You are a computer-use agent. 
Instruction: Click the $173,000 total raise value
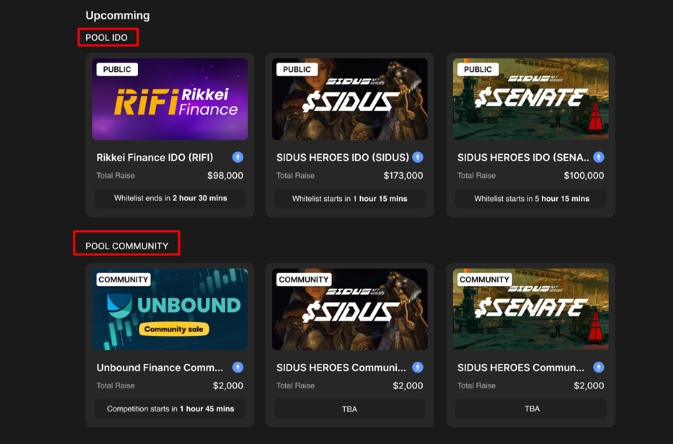pos(403,176)
